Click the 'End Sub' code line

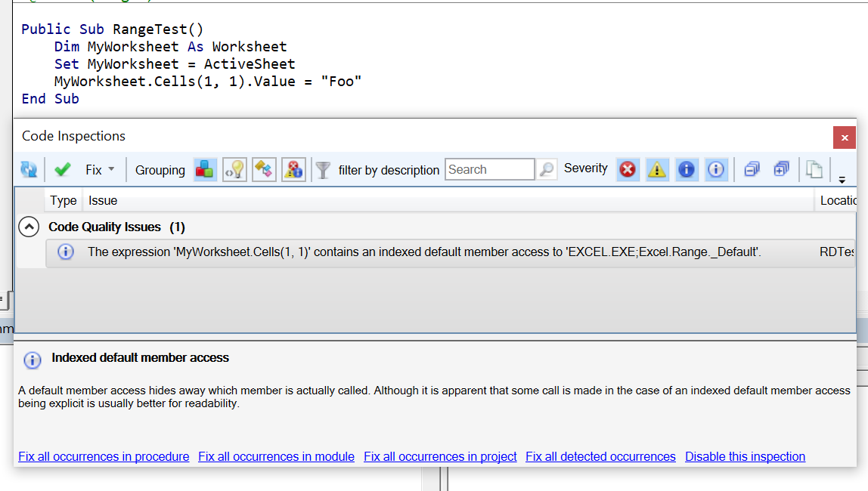pyautogui.click(x=51, y=99)
